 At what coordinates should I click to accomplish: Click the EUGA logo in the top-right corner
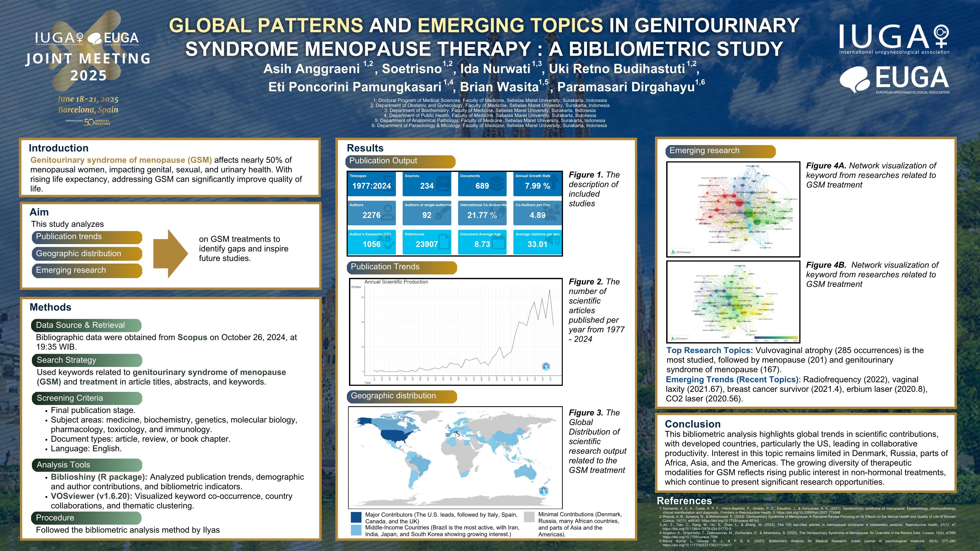(x=894, y=80)
